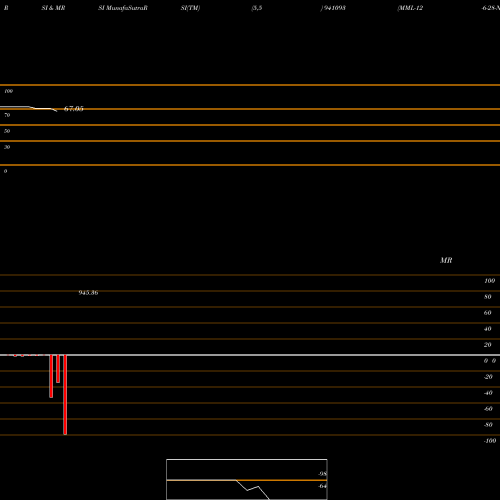
Task: Select the tallest red histogram bar
Action: pos(65,395)
